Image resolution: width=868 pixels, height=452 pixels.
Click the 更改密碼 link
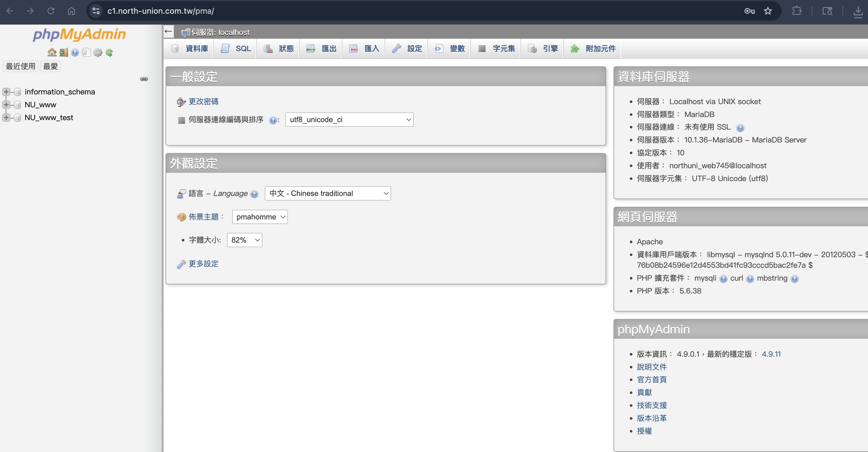(x=204, y=102)
